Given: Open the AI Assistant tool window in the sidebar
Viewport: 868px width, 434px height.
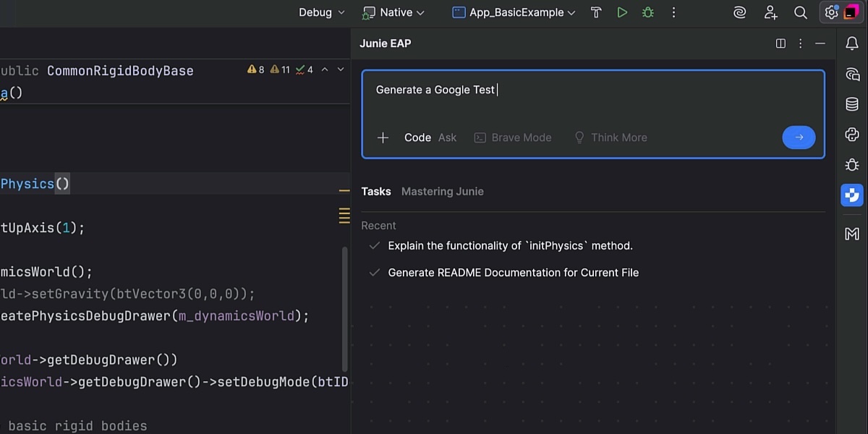Looking at the screenshot, I should pyautogui.click(x=852, y=75).
